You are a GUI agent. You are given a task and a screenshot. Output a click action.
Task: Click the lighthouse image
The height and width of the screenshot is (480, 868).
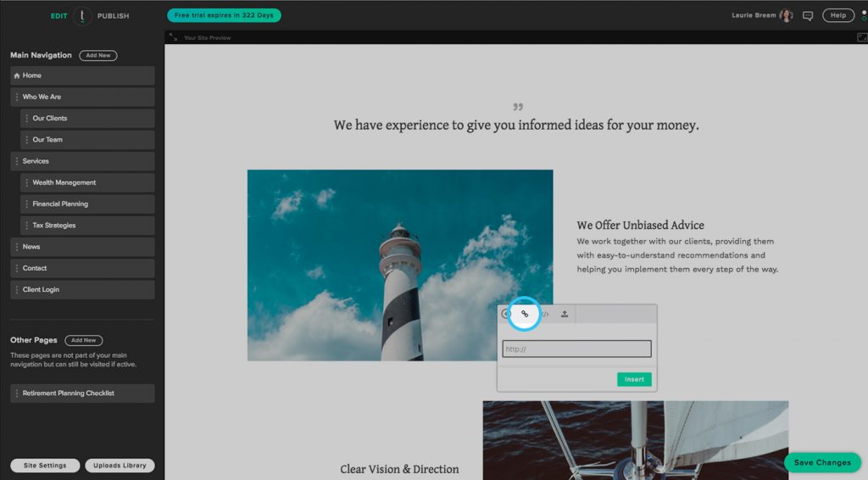(x=400, y=265)
